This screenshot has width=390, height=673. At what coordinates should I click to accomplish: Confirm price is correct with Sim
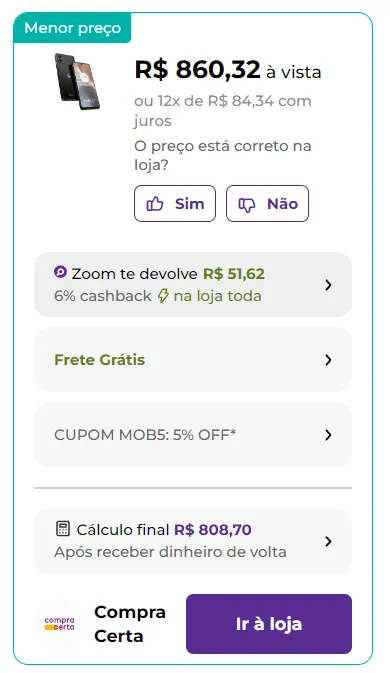(175, 203)
